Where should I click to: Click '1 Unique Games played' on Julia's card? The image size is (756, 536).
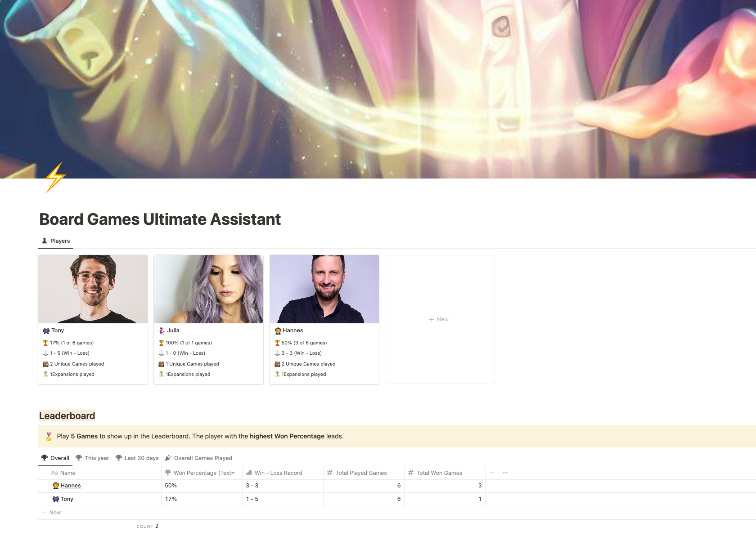(x=192, y=364)
